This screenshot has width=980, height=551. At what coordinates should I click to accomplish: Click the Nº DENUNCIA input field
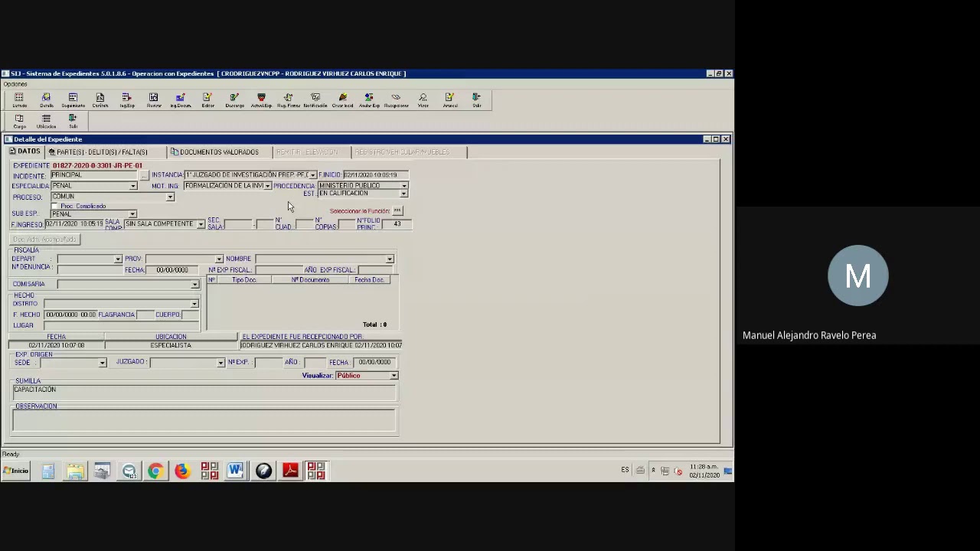coord(89,270)
